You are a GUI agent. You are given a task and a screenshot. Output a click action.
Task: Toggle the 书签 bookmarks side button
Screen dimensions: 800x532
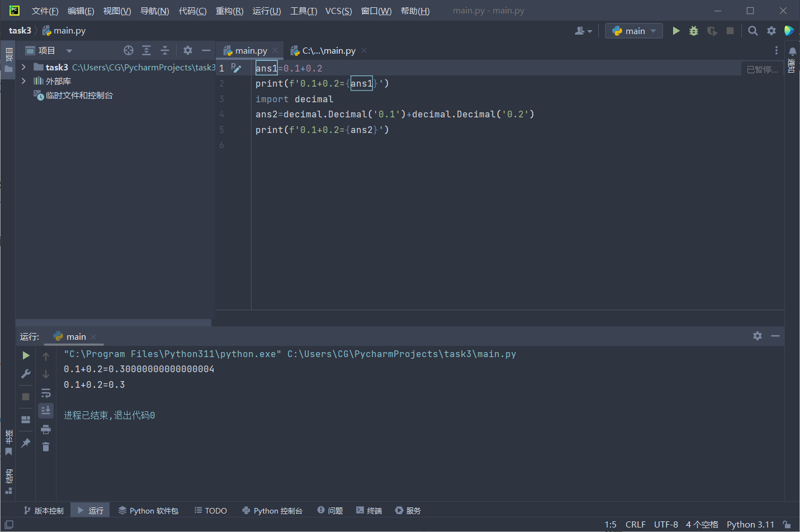(8, 443)
